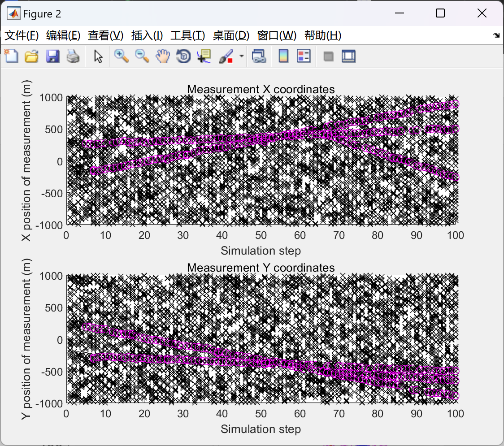Open the 帮助(H) menu

(323, 35)
